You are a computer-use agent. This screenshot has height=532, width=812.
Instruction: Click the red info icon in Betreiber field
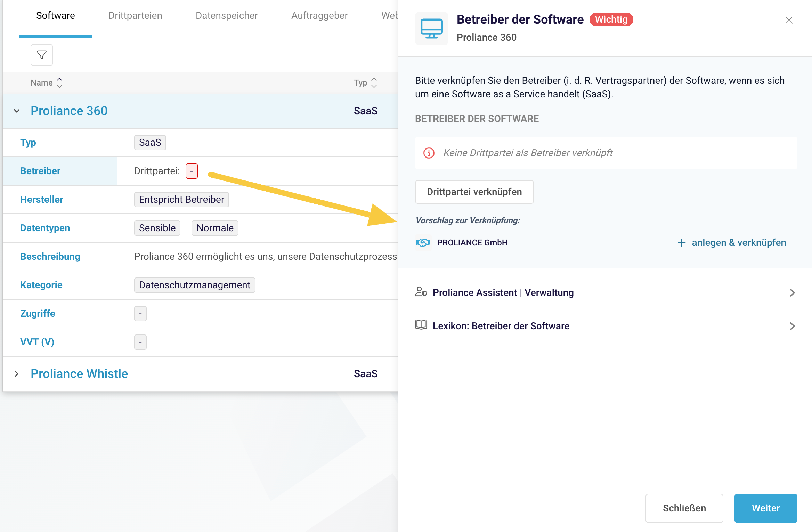[x=429, y=153]
